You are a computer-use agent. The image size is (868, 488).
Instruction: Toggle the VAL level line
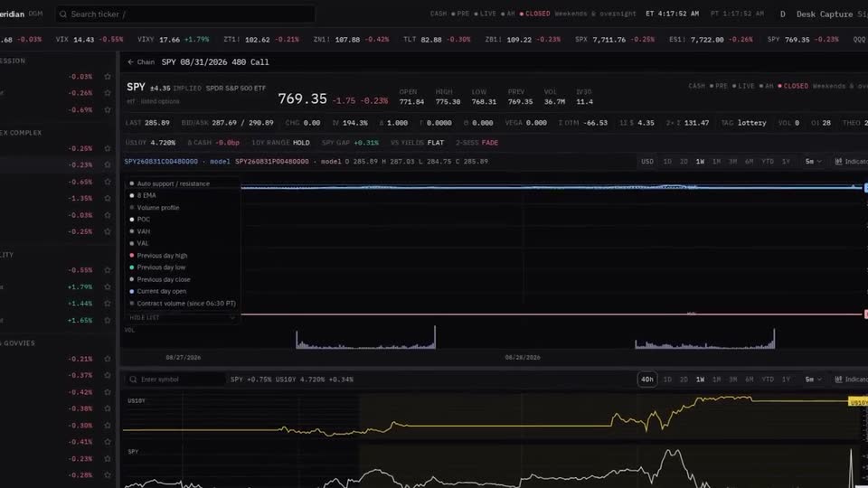pos(139,243)
